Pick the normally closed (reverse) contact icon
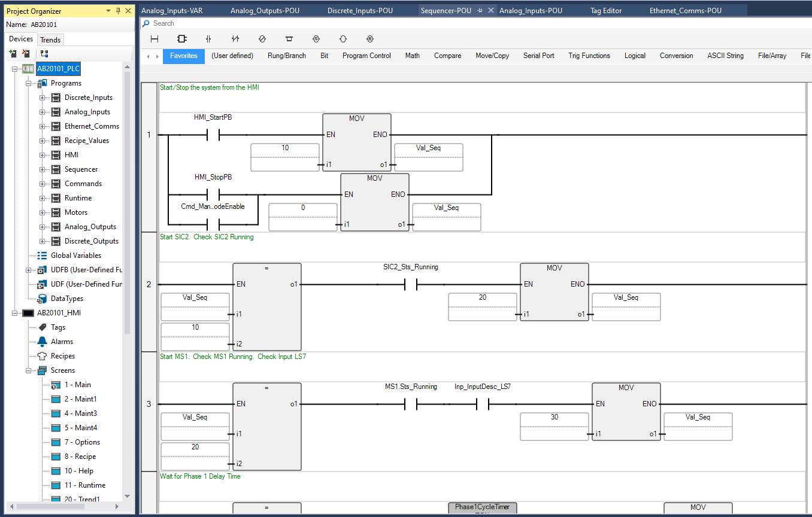Image resolution: width=812 pixels, height=517 pixels. click(x=235, y=39)
